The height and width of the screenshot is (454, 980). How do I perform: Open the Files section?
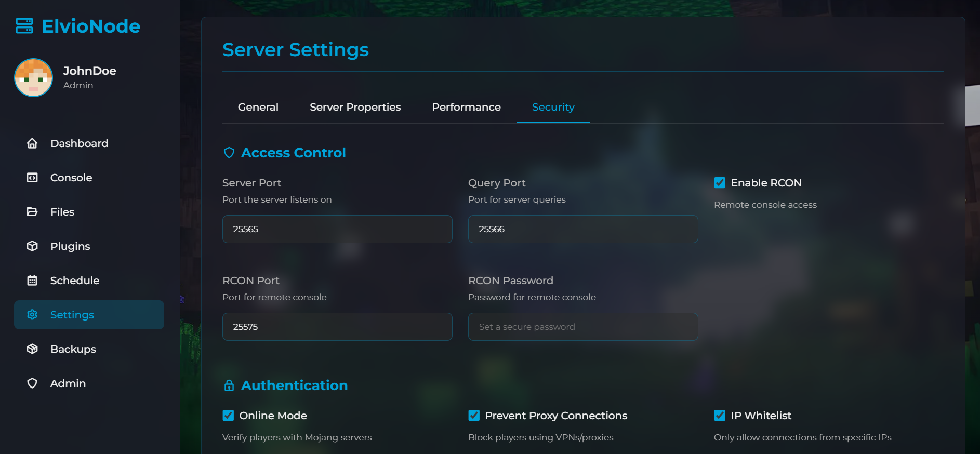coord(89,212)
